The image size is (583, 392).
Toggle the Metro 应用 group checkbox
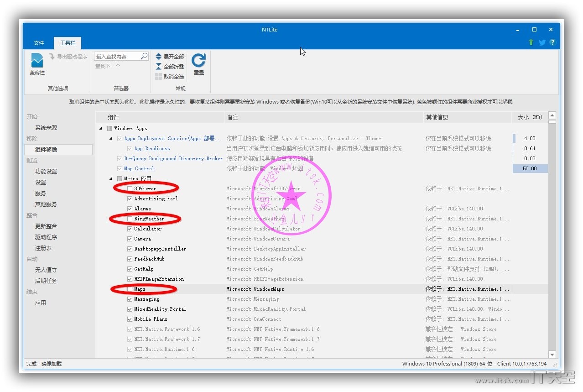pos(120,178)
